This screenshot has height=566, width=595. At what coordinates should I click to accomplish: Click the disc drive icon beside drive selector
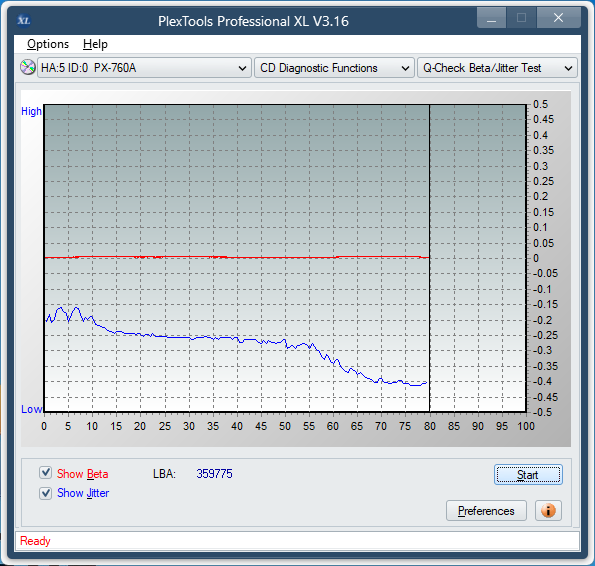pyautogui.click(x=28, y=68)
